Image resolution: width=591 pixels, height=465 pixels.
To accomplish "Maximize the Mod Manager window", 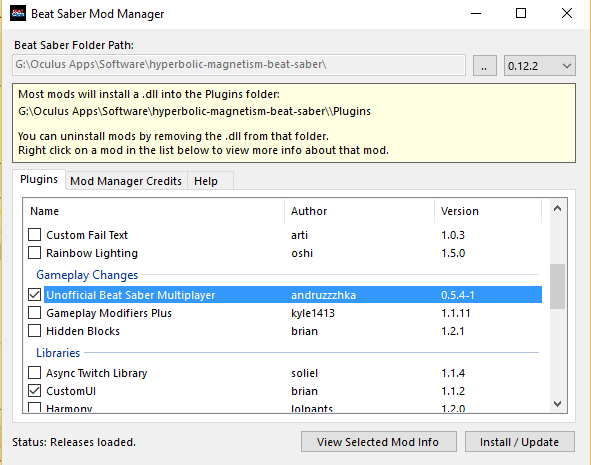I will pos(521,14).
